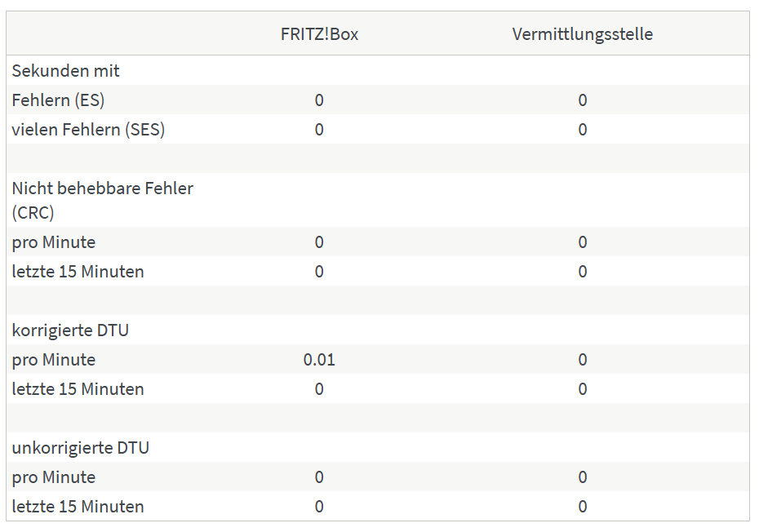Click "letzte 15 Minuten" under the CRC section
This screenshot has width=759, height=532.
[x=78, y=272]
